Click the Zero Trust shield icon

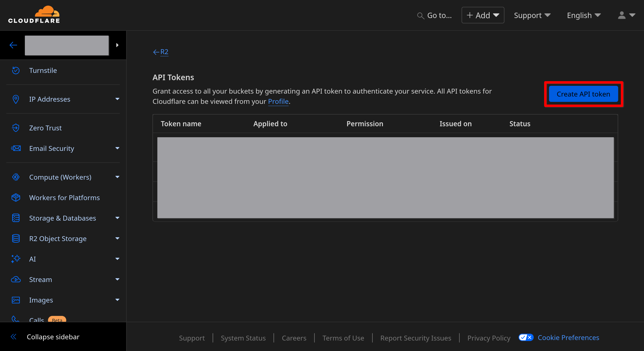pyautogui.click(x=16, y=128)
